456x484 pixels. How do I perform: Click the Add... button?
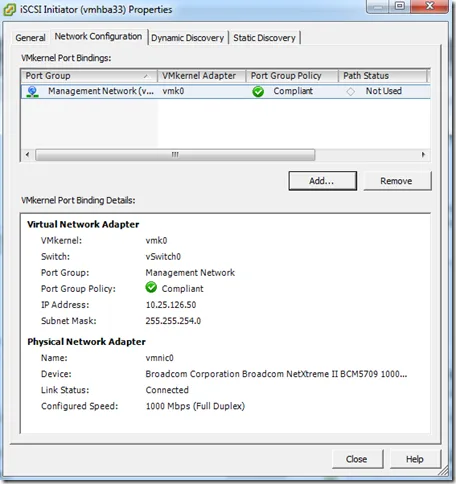click(x=322, y=181)
